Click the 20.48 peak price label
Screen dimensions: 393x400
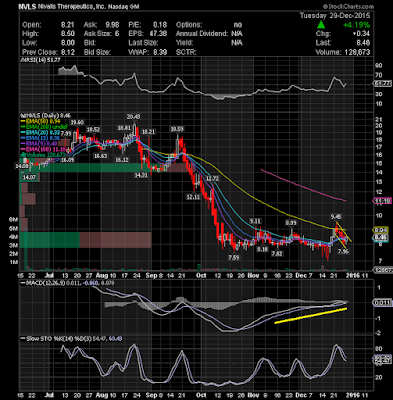133,116
